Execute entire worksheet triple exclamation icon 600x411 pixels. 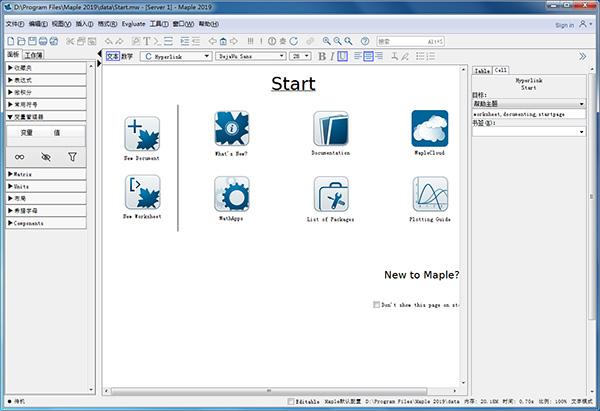click(251, 41)
